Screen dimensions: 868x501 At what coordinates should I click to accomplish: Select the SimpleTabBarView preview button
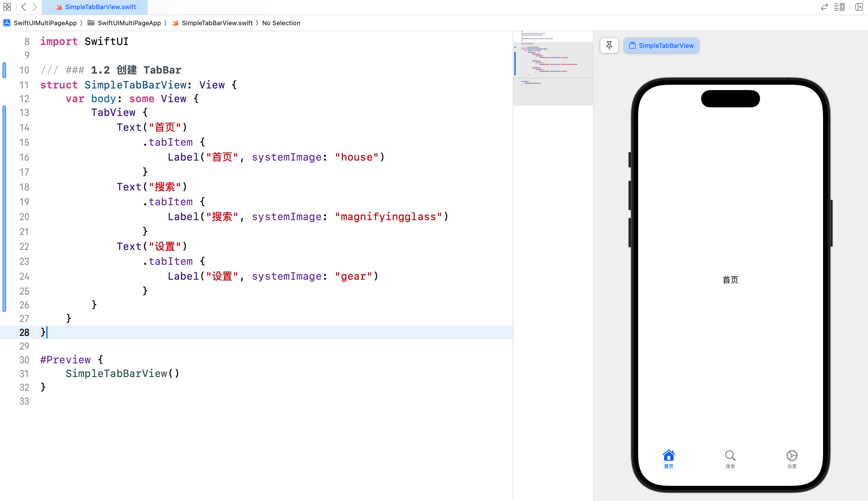pos(661,46)
